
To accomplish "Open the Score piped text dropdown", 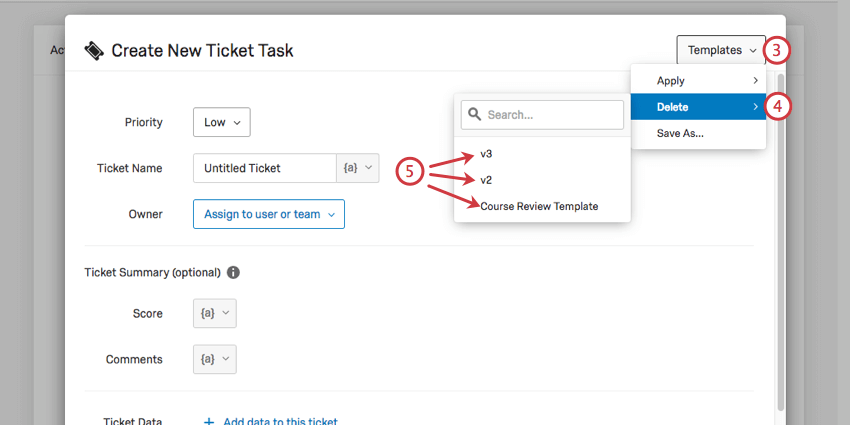I will [x=215, y=313].
